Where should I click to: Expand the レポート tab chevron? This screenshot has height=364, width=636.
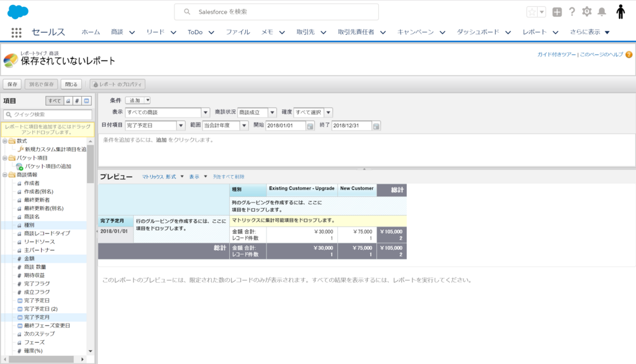[556, 32]
